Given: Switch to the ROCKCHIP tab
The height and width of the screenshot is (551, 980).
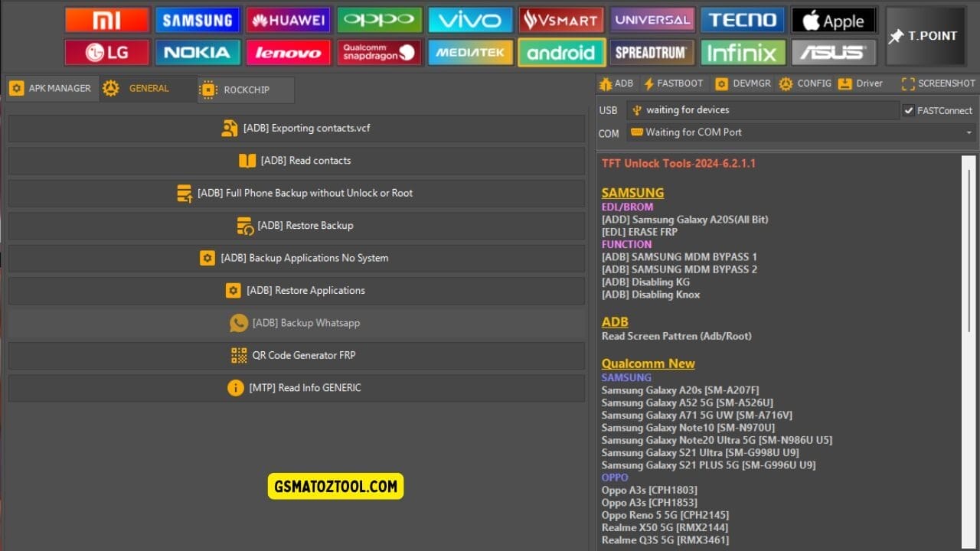Looking at the screenshot, I should [245, 90].
